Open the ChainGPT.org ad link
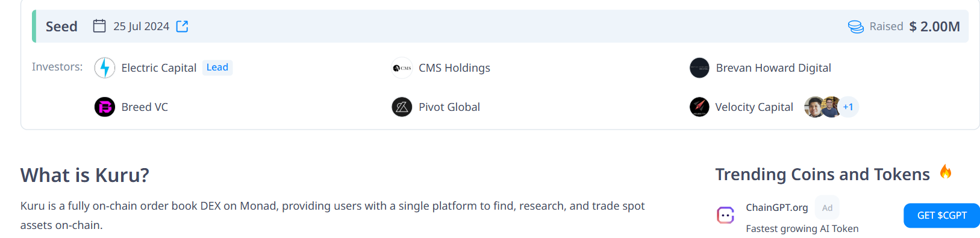980x238 pixels. [776, 207]
